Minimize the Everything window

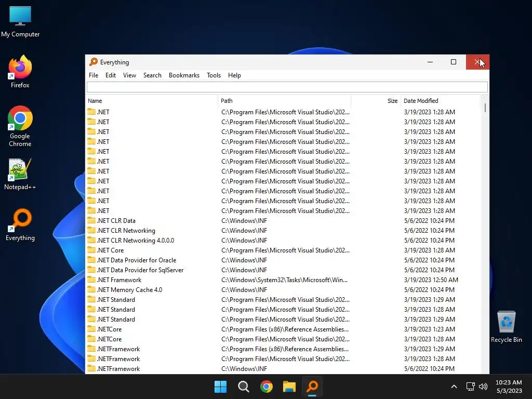(x=430, y=62)
